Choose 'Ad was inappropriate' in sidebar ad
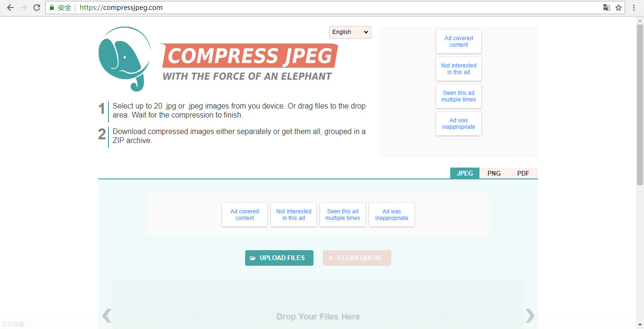Image resolution: width=644 pixels, height=329 pixels. 459,124
